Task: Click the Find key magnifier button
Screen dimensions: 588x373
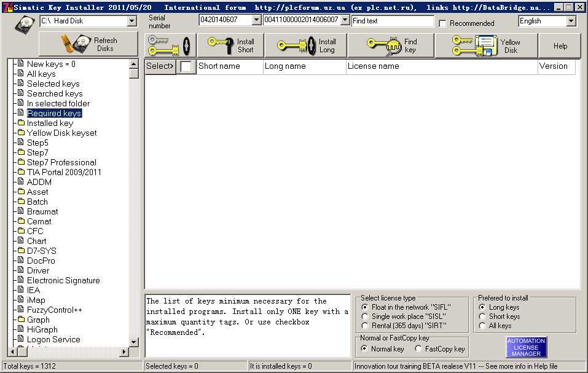Action: (x=391, y=45)
